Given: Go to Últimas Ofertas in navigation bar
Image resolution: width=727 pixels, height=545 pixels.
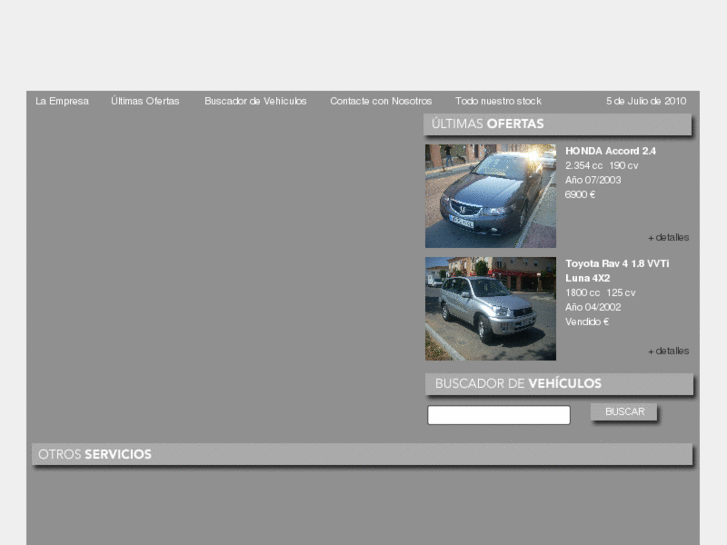Looking at the screenshot, I should click(x=145, y=101).
